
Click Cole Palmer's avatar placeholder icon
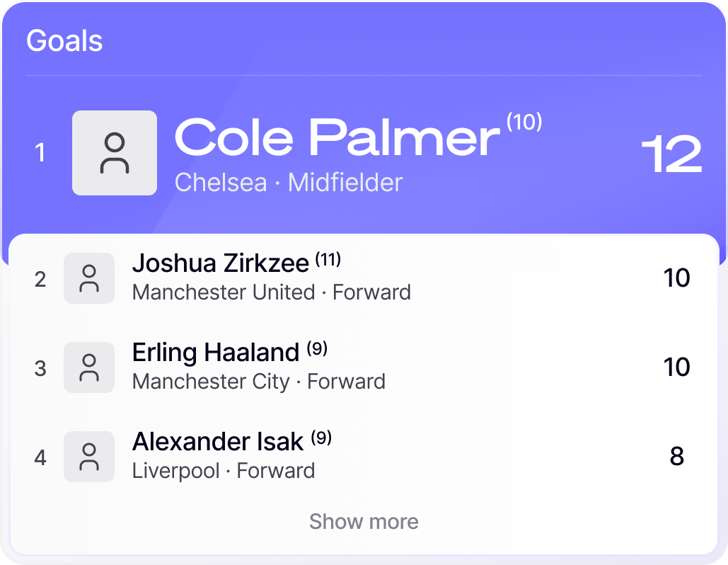[x=115, y=153]
